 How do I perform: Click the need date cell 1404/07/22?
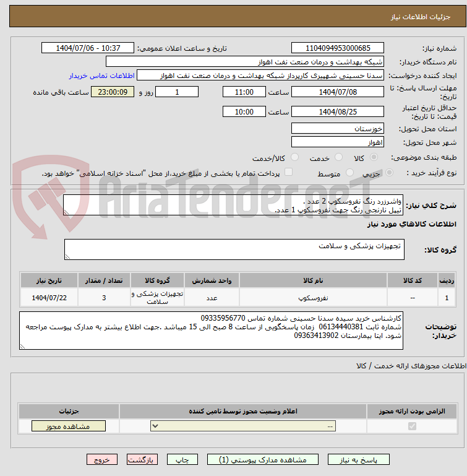(49, 298)
